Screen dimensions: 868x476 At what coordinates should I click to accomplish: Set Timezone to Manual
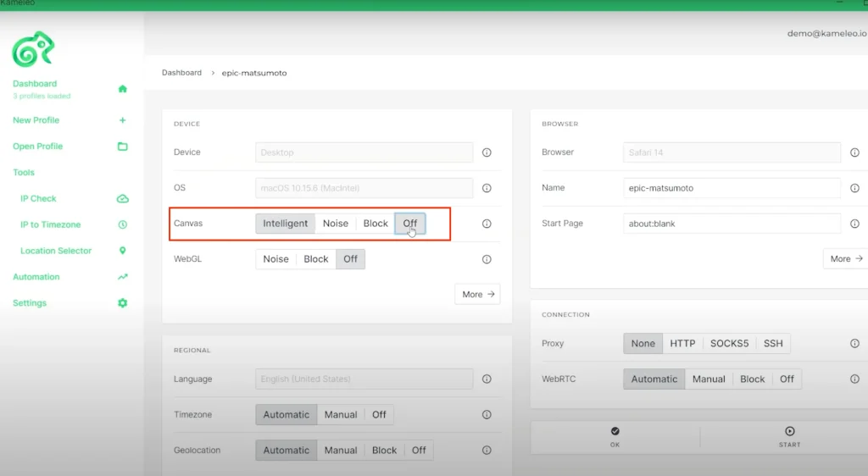click(341, 415)
